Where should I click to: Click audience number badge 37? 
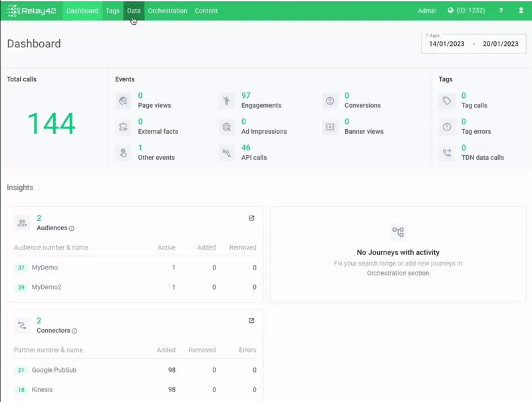tap(21, 268)
